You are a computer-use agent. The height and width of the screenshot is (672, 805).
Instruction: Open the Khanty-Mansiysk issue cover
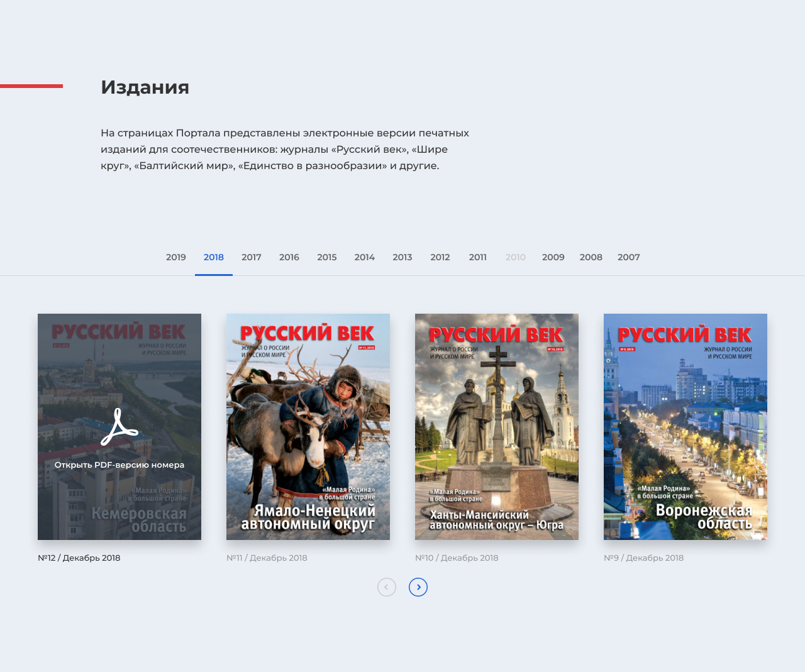pos(497,427)
